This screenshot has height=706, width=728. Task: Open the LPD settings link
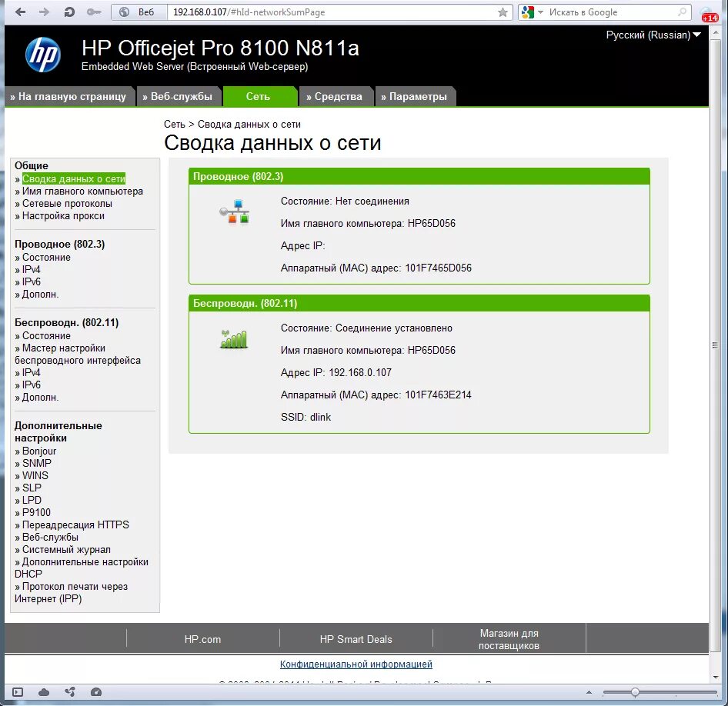coord(32,500)
